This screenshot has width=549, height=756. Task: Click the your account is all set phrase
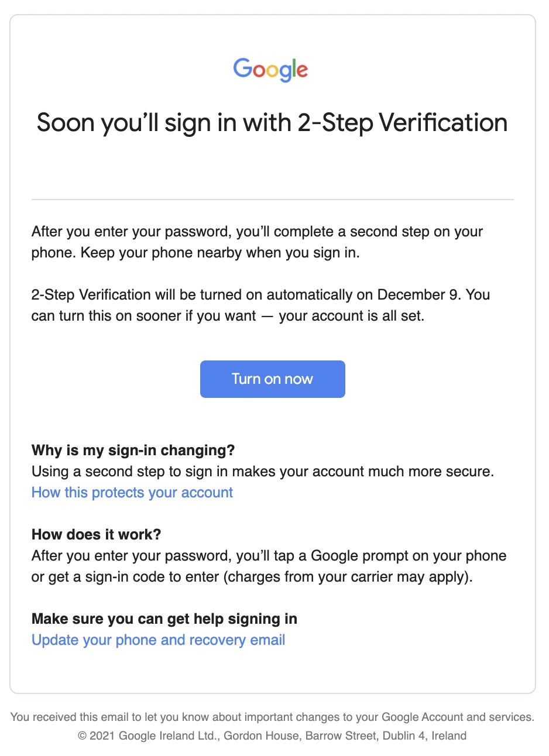point(351,316)
